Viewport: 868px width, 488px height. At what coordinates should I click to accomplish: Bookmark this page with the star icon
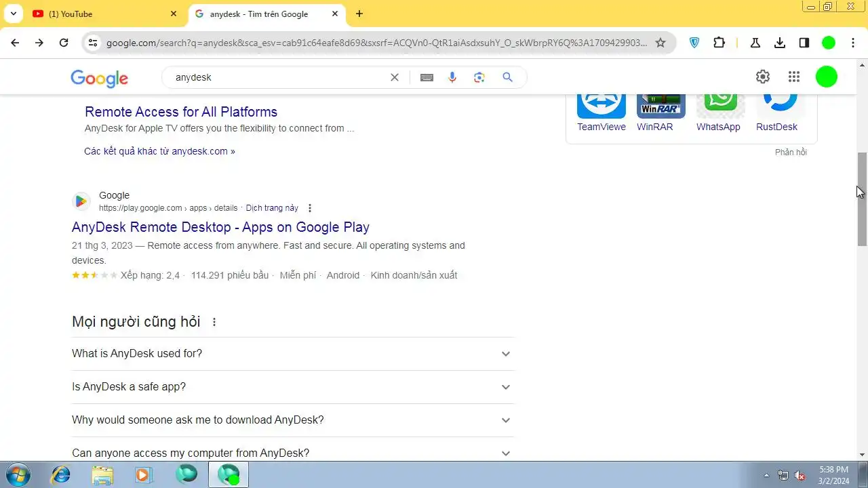(x=660, y=43)
